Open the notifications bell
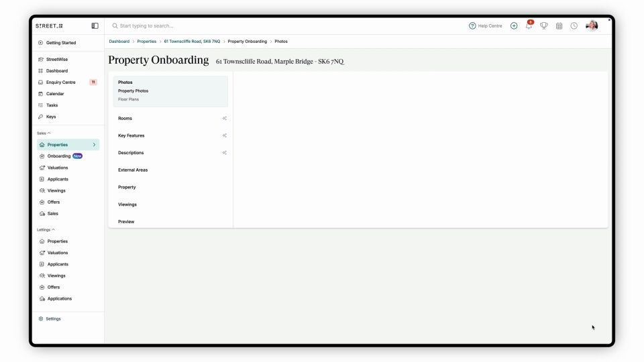Screen dimensions: 644x362 (529, 25)
